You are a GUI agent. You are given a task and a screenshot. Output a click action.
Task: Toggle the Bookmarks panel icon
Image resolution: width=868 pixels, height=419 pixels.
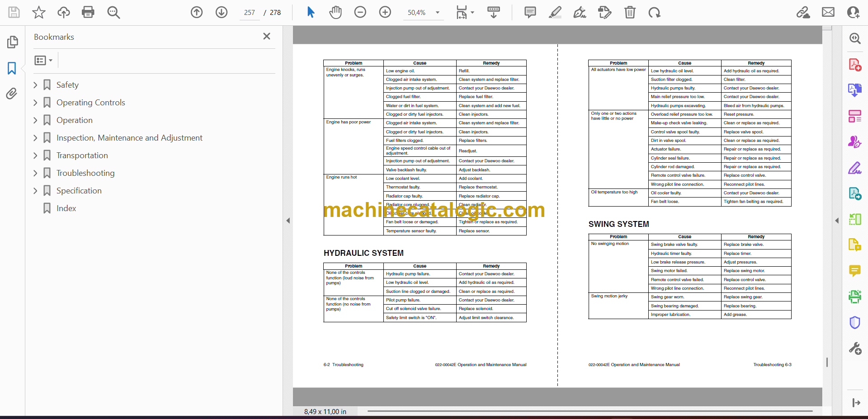tap(12, 68)
